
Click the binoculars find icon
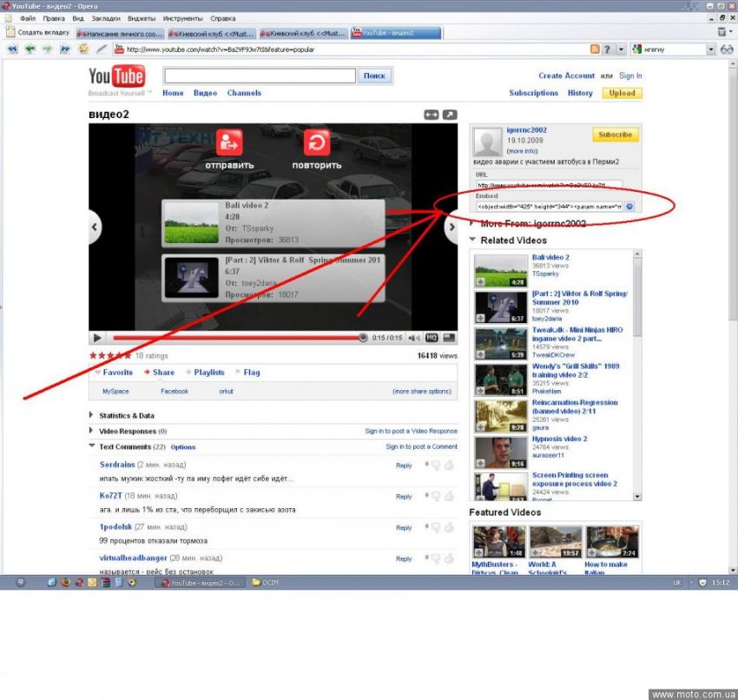pos(727,49)
